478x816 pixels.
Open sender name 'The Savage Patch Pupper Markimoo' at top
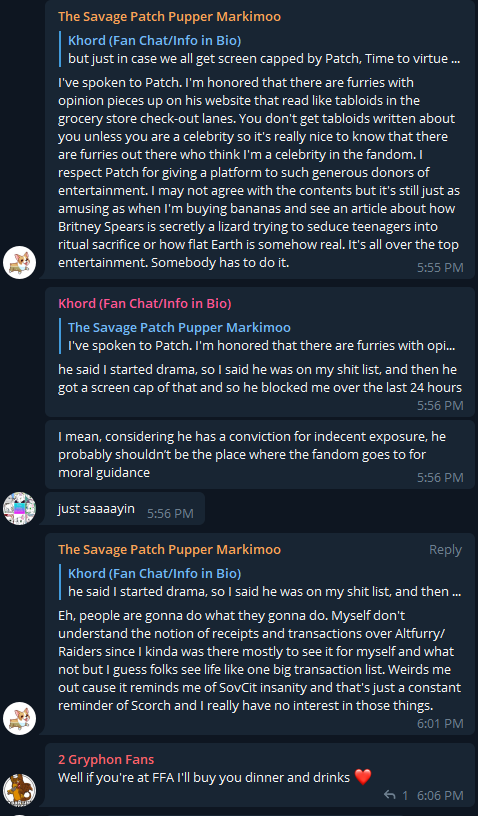click(170, 17)
